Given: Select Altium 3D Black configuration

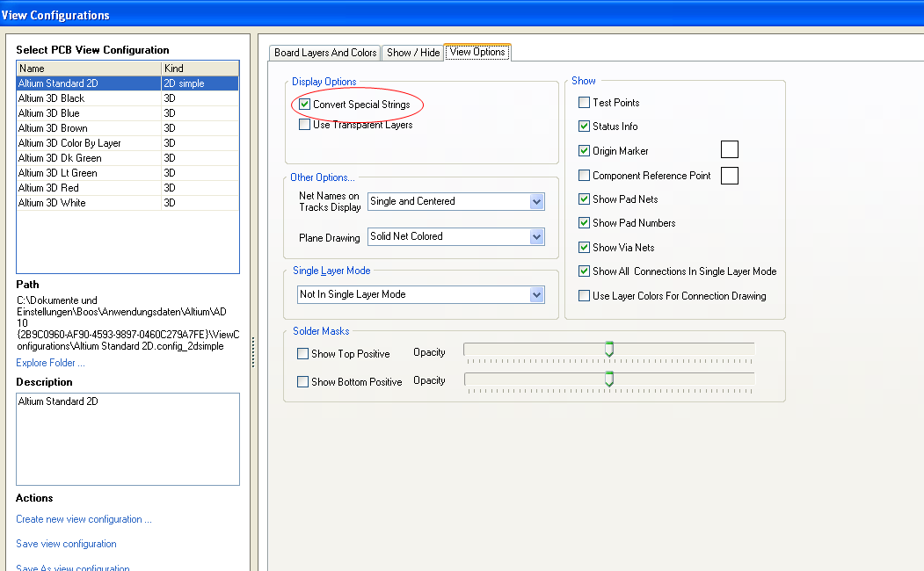Looking at the screenshot, I should (127, 98).
